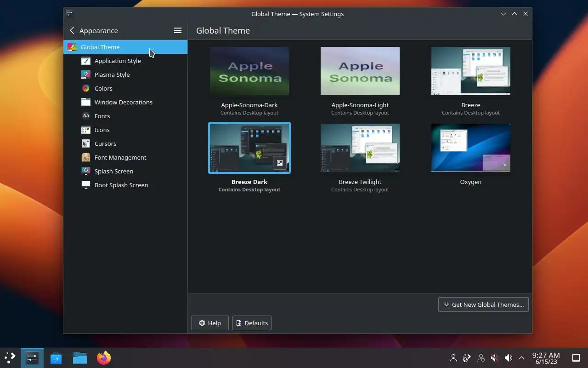Click the muted speaker tray icon
The width and height of the screenshot is (588, 368).
click(x=495, y=358)
